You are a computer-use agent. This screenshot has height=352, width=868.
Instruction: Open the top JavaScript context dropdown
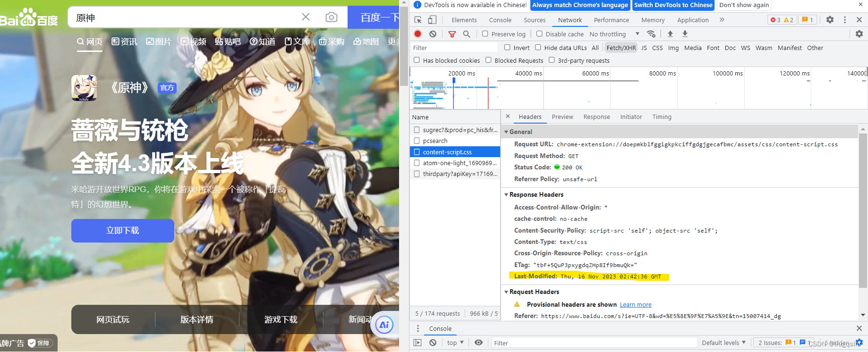(455, 343)
